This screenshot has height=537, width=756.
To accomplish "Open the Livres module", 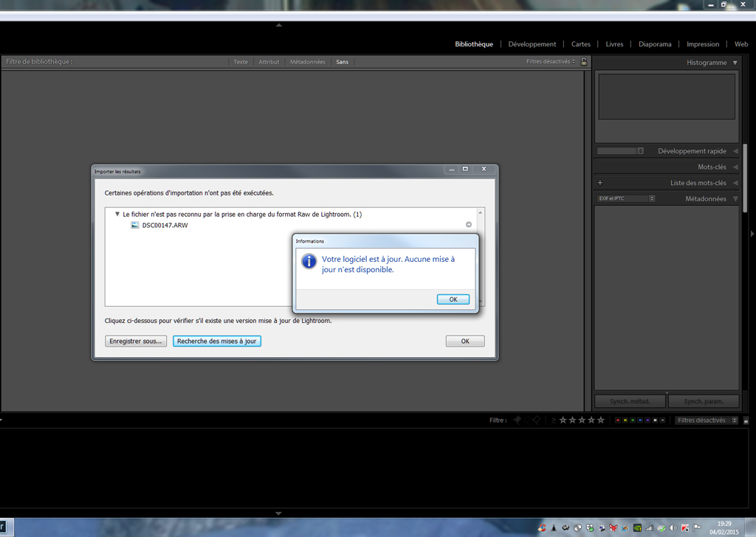I will (614, 44).
